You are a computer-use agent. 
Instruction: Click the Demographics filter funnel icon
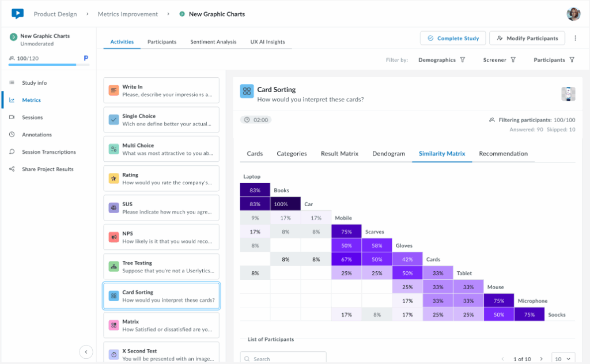tap(462, 59)
